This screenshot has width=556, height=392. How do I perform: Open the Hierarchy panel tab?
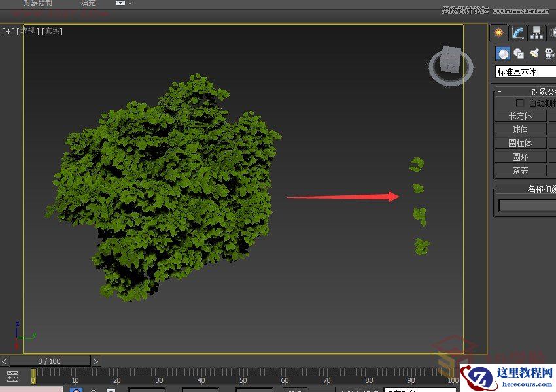(x=537, y=33)
